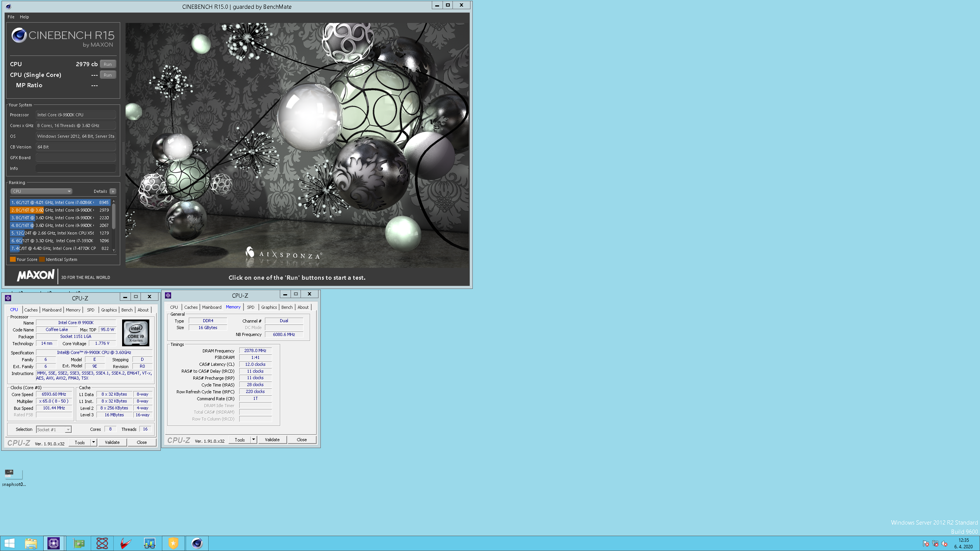Click the Details arrow button in Ranking
Screen dimensions: 980x551
tap(113, 191)
